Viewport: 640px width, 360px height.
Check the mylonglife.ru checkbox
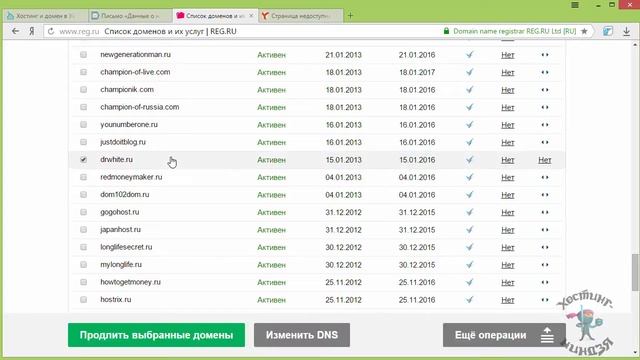83,264
